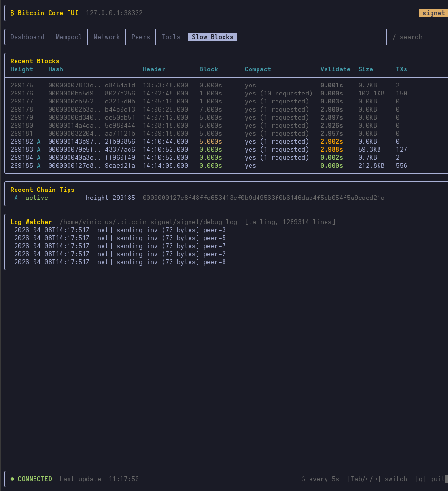Click the [q] quit hint
This screenshot has width=448, height=491.
tap(430, 479)
